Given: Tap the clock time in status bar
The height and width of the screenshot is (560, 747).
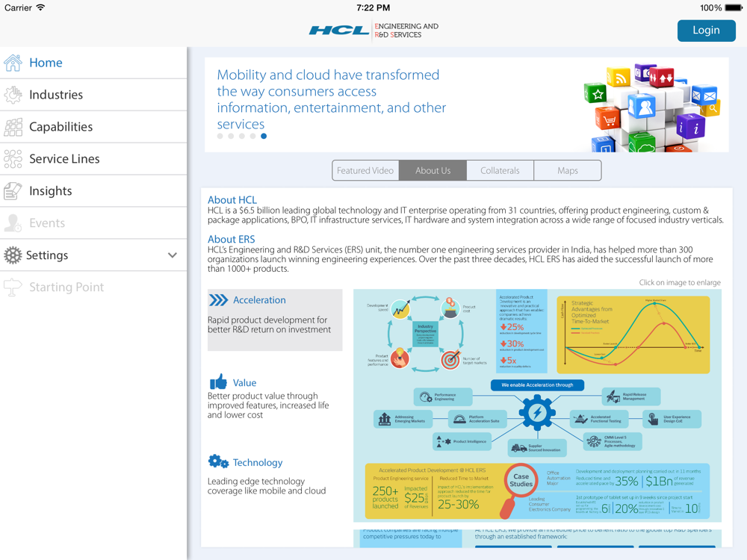Looking at the screenshot, I should pyautogui.click(x=373, y=7).
